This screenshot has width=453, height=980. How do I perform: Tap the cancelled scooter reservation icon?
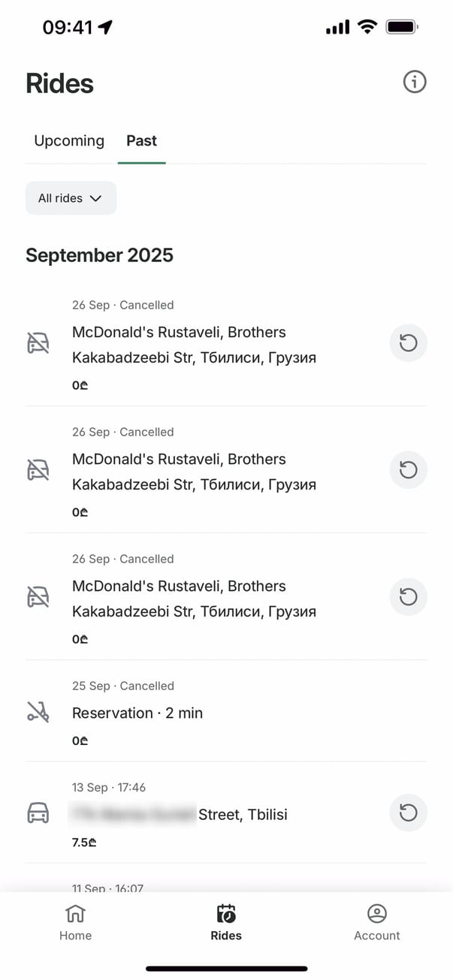[38, 713]
